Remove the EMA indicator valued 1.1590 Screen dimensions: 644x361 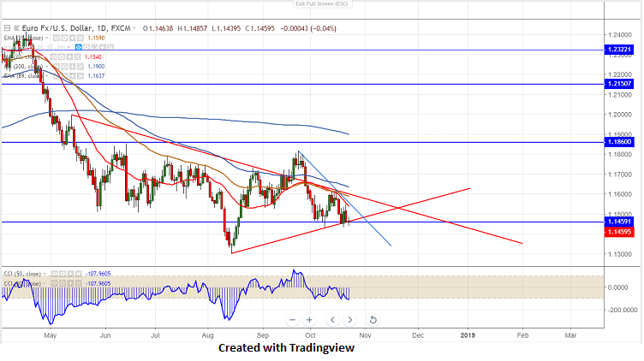pyautogui.click(x=80, y=38)
